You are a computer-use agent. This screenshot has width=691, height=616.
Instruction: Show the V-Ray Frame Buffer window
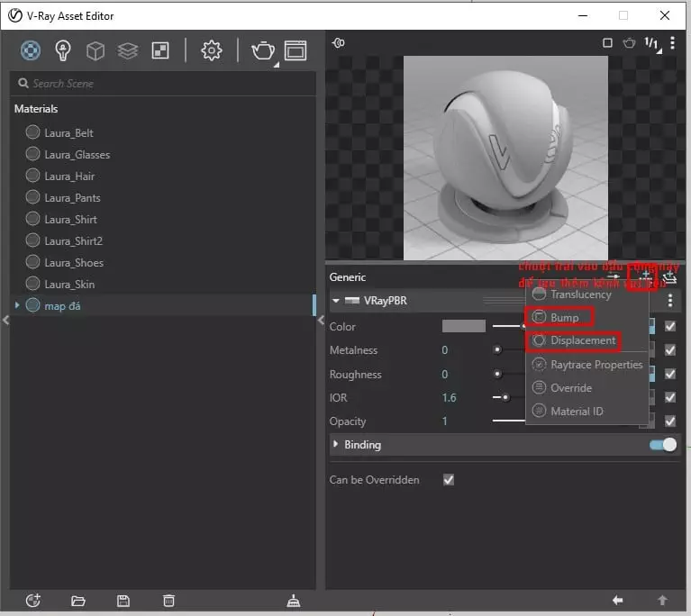pyautogui.click(x=295, y=50)
